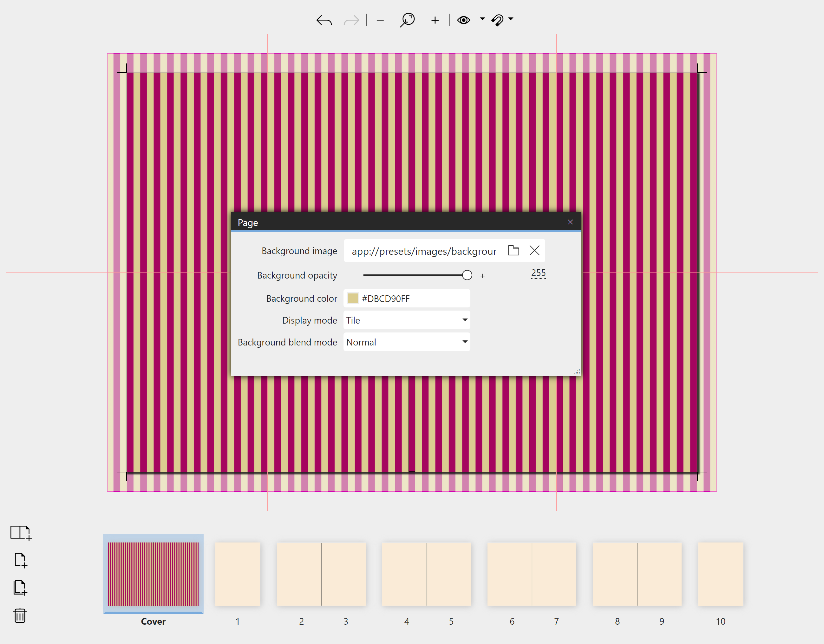Increase opacity with plus button
Image resolution: width=824 pixels, height=644 pixels.
pos(482,276)
